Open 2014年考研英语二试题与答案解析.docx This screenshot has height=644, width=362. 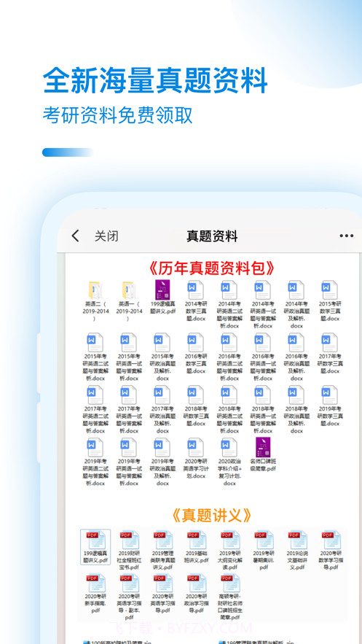(229, 305)
